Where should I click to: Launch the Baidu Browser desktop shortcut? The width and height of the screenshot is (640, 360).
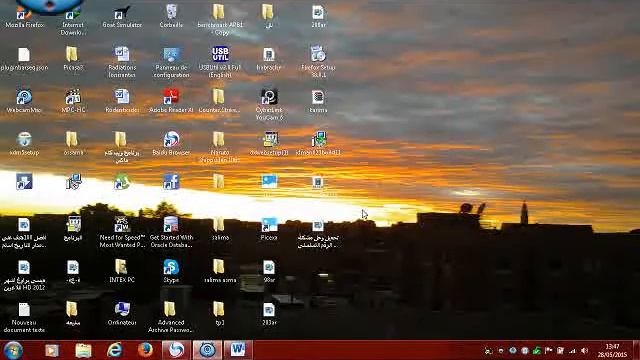pyautogui.click(x=171, y=144)
